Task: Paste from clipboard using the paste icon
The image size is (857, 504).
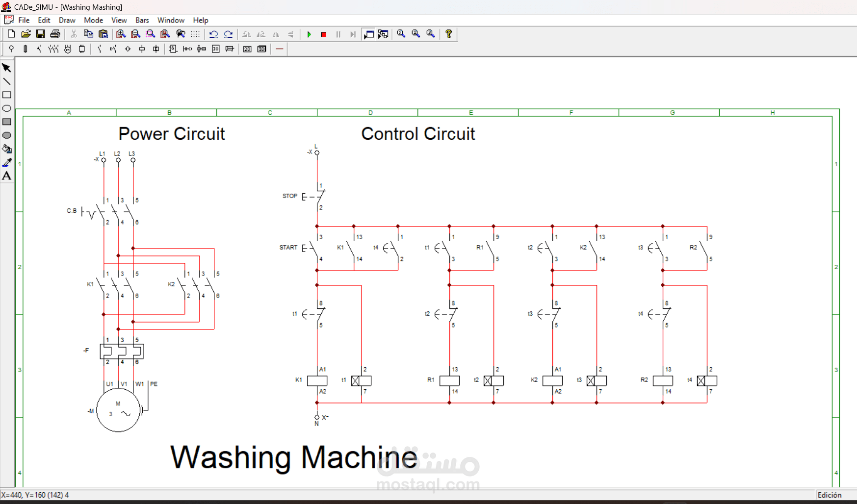Action: click(103, 34)
